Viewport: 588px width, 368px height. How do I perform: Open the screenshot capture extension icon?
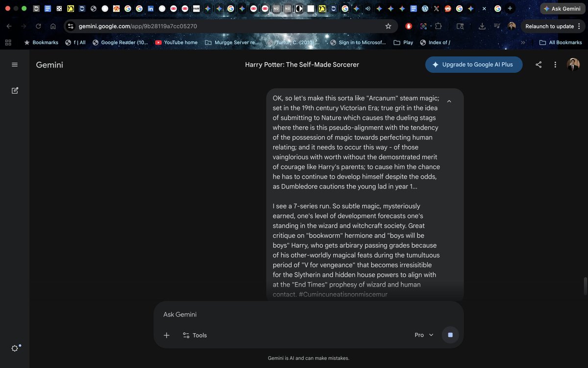423,26
